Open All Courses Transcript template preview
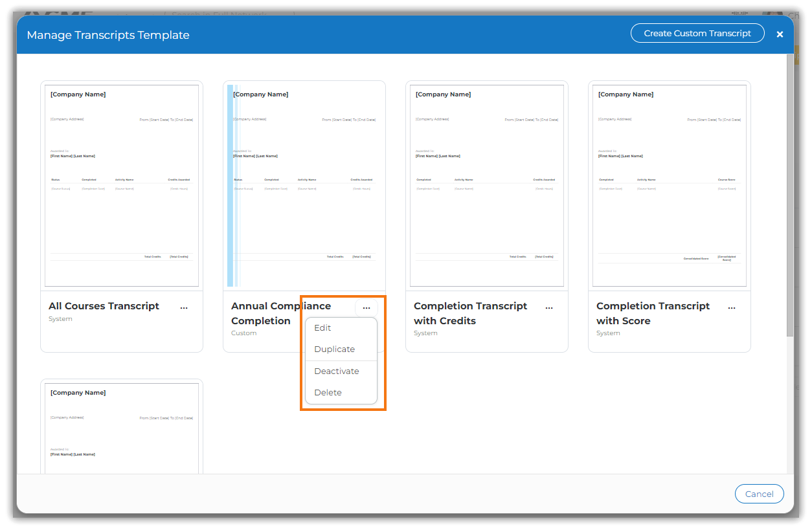 pos(122,186)
